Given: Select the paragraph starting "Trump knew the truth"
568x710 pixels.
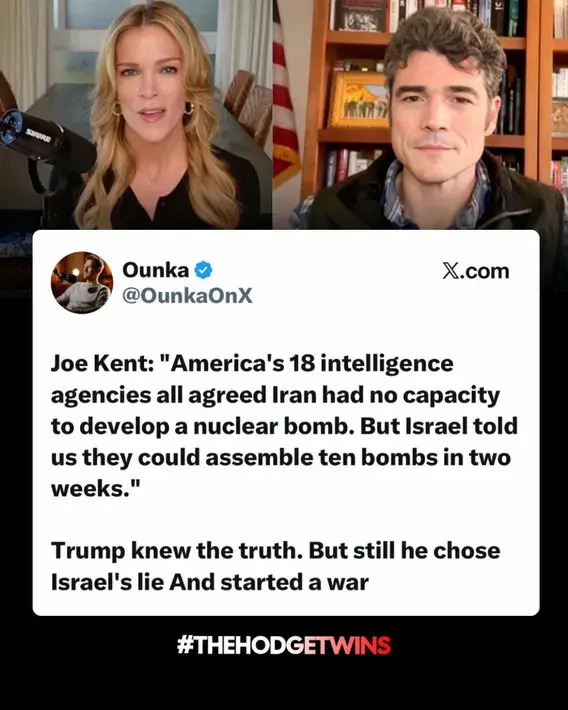Looking at the screenshot, I should click(275, 566).
